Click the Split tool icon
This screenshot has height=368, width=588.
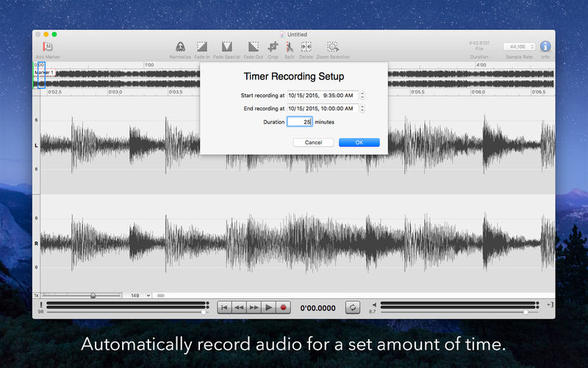click(x=290, y=46)
